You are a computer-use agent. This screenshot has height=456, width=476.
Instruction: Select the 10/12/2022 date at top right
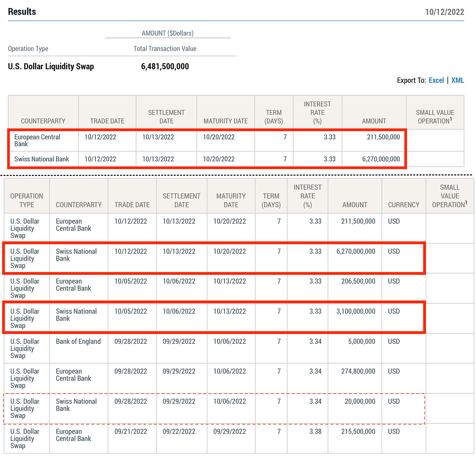[x=445, y=12]
